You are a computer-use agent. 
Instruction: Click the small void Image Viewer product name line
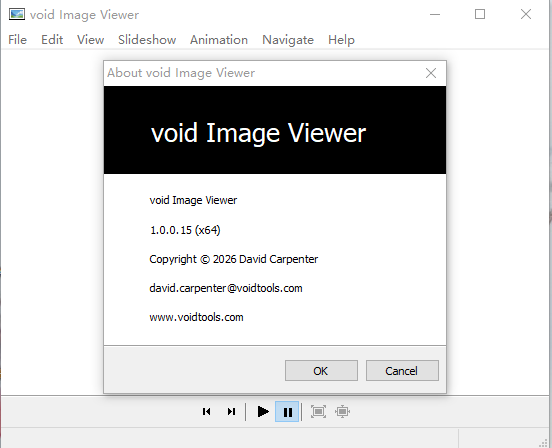tap(193, 200)
